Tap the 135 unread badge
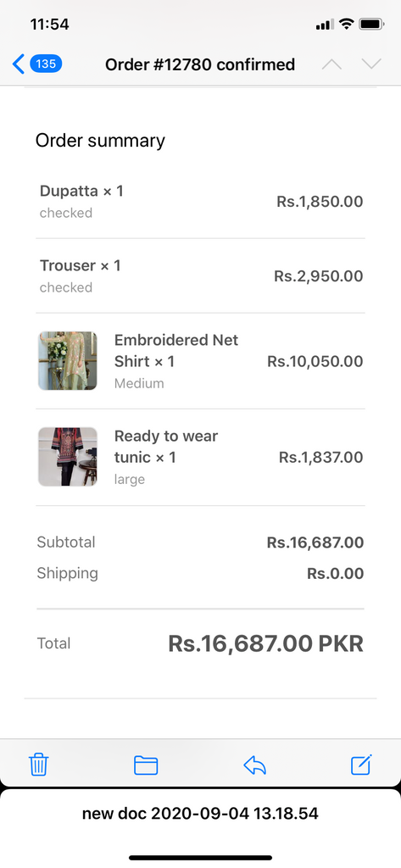 (46, 64)
